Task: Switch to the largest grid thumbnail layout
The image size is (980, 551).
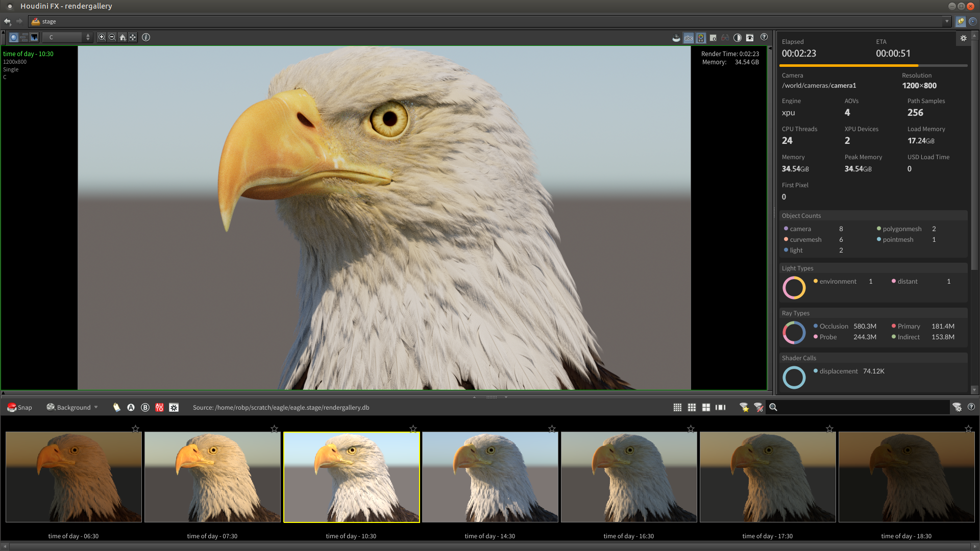Action: pyautogui.click(x=706, y=407)
